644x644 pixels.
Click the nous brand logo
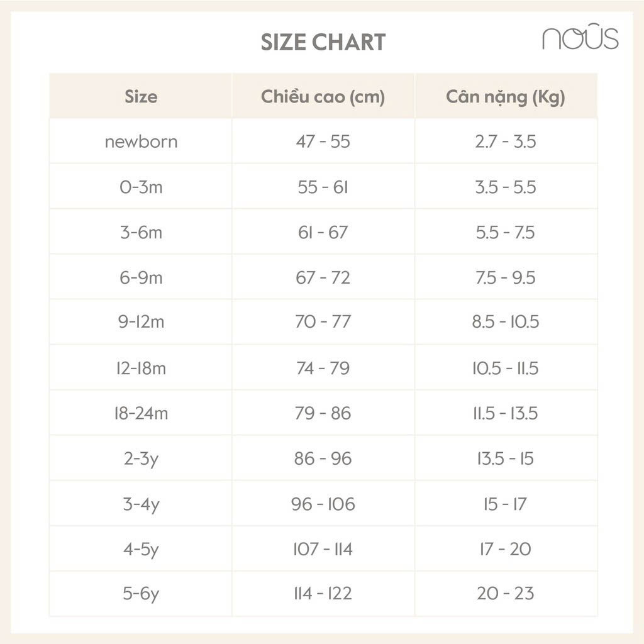point(580,39)
